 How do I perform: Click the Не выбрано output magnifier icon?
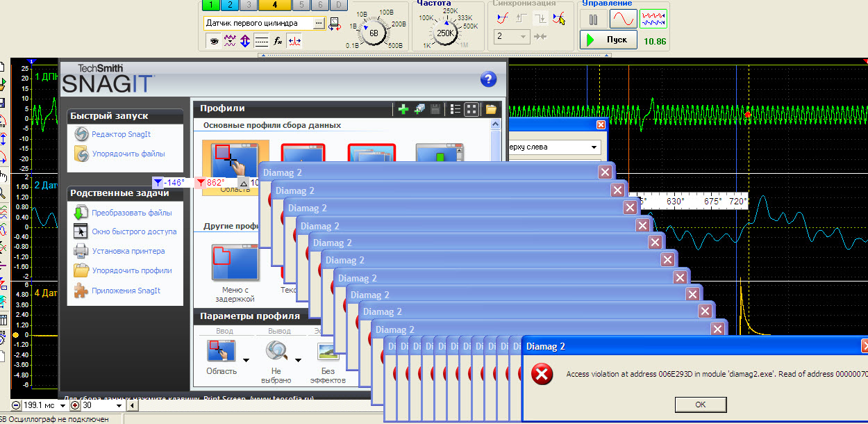[x=278, y=352]
